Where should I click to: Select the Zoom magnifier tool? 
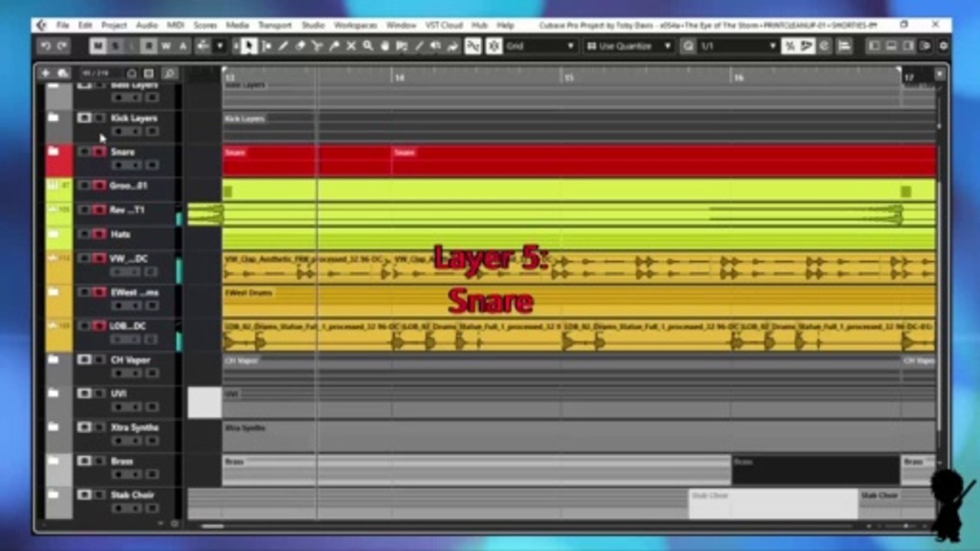367,46
